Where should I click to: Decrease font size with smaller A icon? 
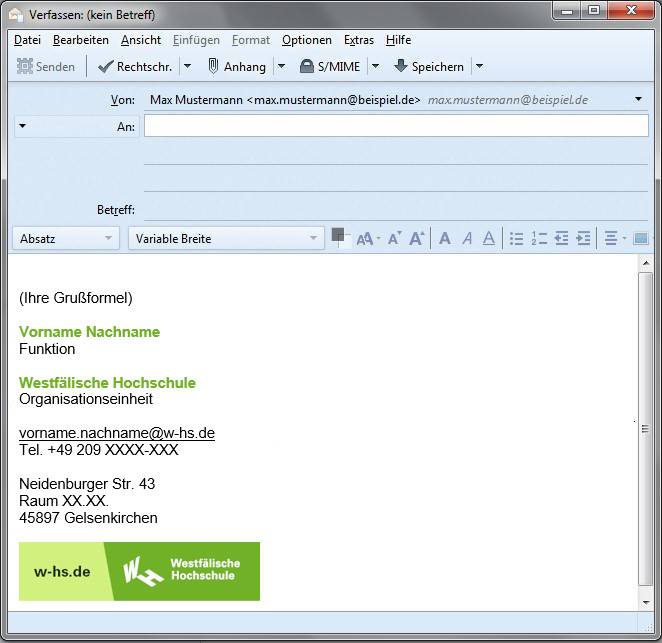[394, 239]
